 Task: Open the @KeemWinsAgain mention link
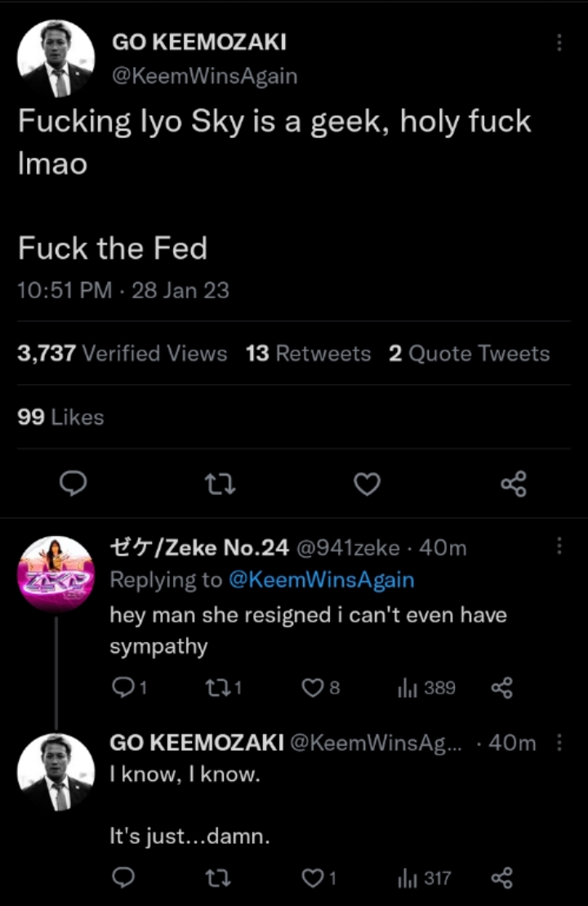(x=321, y=580)
